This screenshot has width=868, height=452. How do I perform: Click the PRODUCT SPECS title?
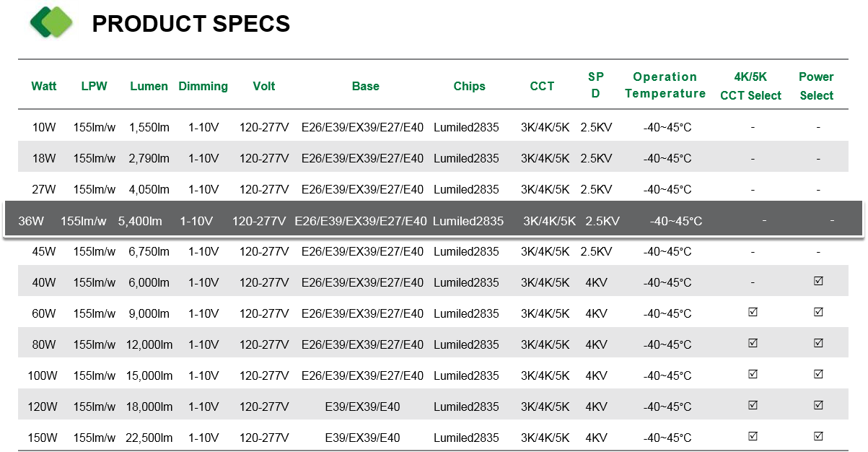pos(191,24)
